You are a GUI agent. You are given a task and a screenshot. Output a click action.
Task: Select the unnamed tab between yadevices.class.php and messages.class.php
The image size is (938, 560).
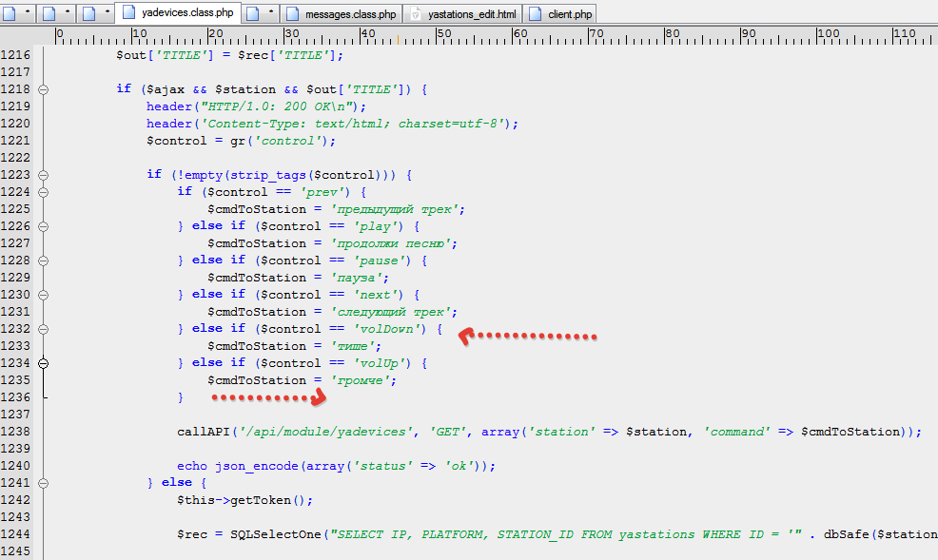(261, 13)
